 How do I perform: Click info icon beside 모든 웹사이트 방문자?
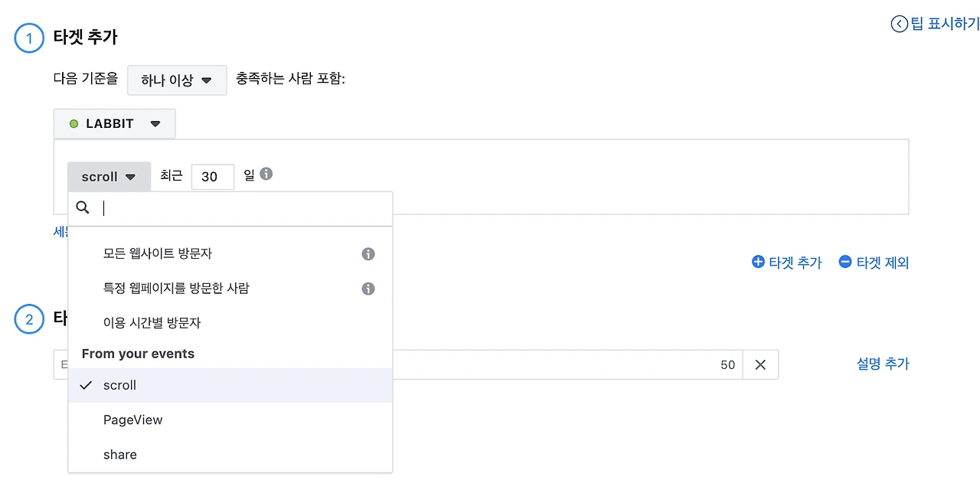(368, 254)
